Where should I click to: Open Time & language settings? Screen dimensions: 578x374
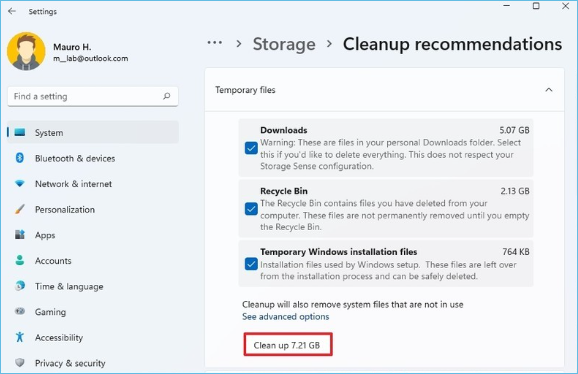[93, 286]
